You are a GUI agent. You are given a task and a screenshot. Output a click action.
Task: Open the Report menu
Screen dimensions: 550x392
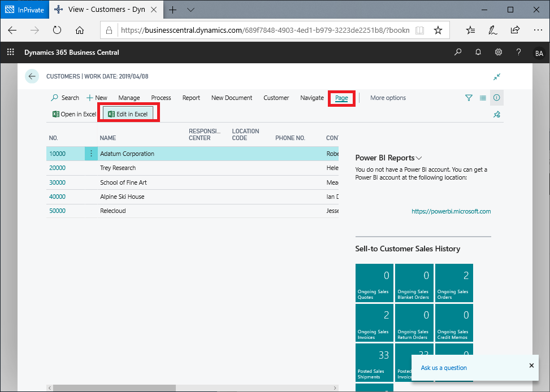pyautogui.click(x=191, y=98)
